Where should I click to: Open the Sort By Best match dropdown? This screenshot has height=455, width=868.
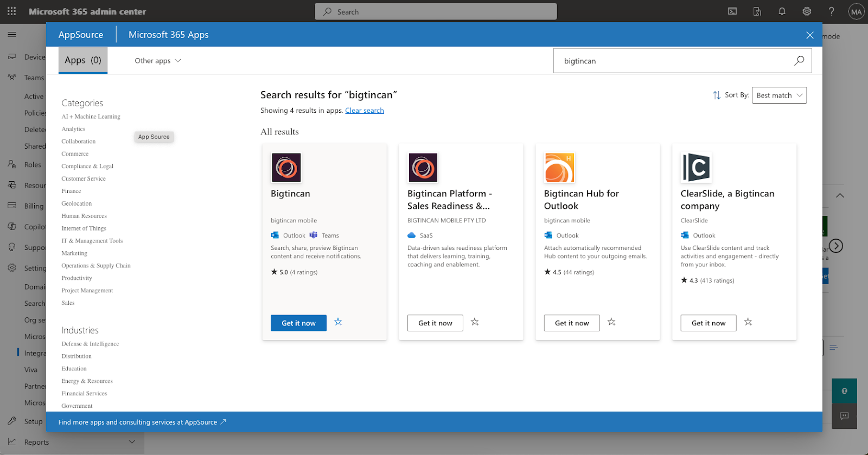779,95
